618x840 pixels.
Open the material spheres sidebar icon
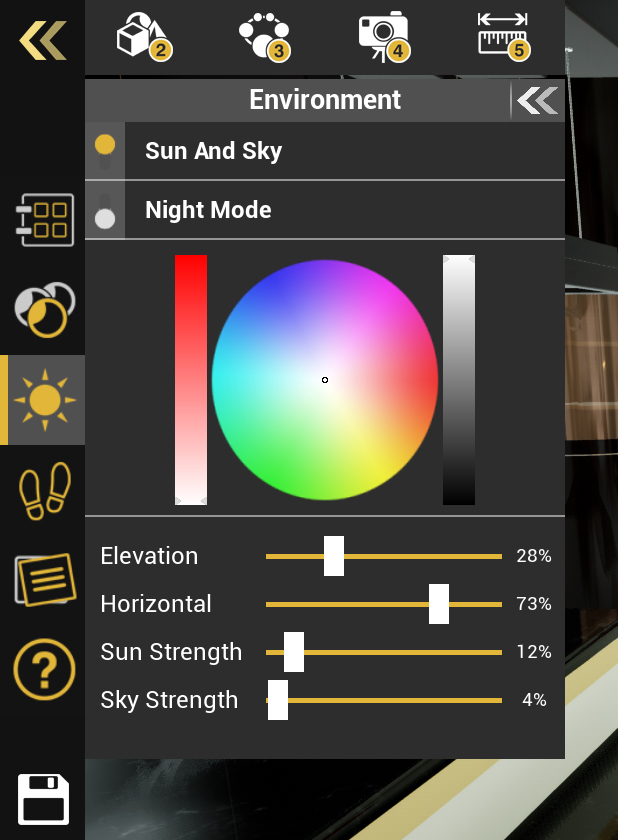pyautogui.click(x=44, y=310)
